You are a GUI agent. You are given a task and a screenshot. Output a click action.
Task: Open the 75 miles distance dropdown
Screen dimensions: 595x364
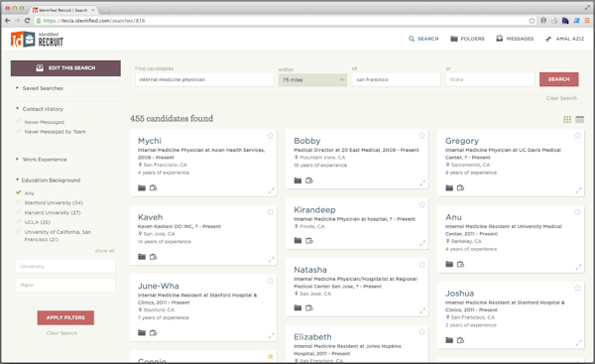[x=312, y=79]
